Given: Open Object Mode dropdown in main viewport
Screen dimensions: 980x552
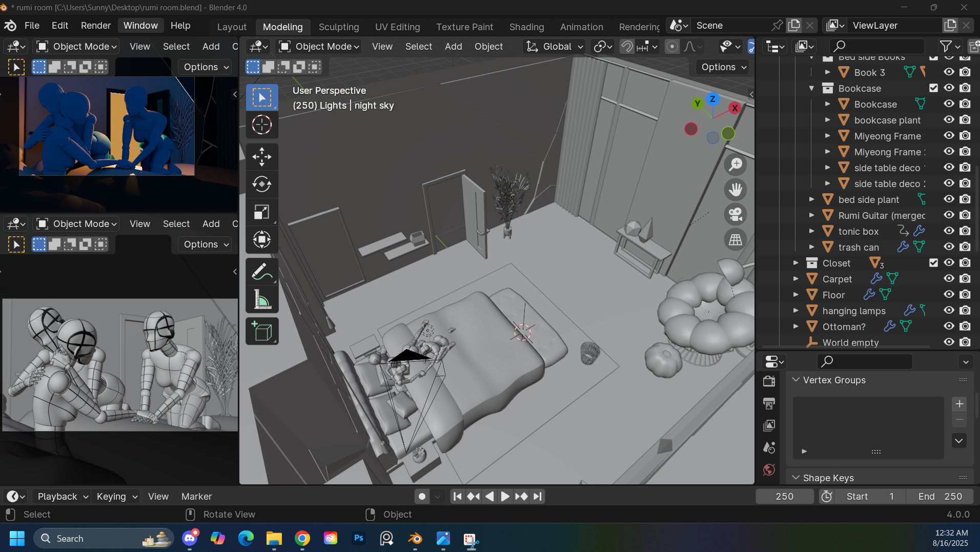Looking at the screenshot, I should click(x=318, y=47).
